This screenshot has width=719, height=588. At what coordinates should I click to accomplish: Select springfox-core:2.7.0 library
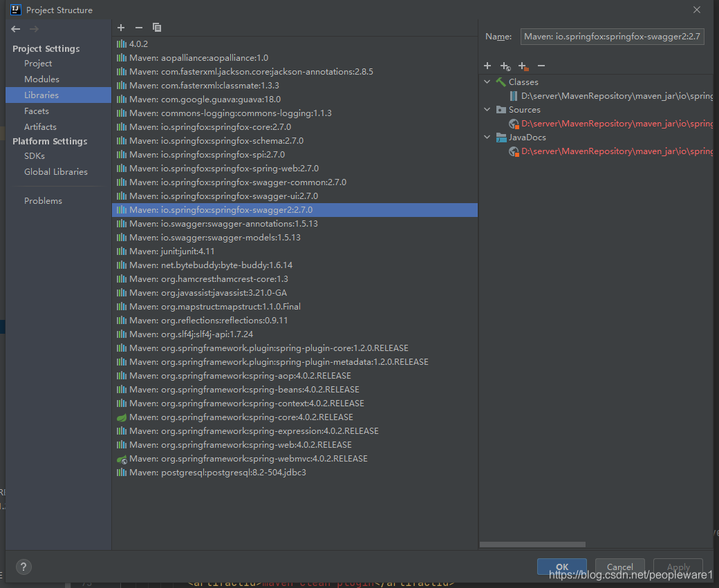pyautogui.click(x=295, y=127)
